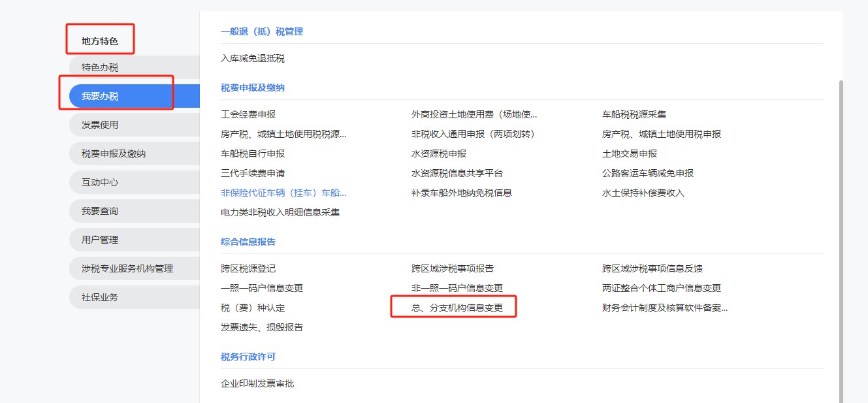Viewport: 868px width, 403px height.
Task: Click 一般退（抵）税管理 section heading
Action: click(x=262, y=31)
